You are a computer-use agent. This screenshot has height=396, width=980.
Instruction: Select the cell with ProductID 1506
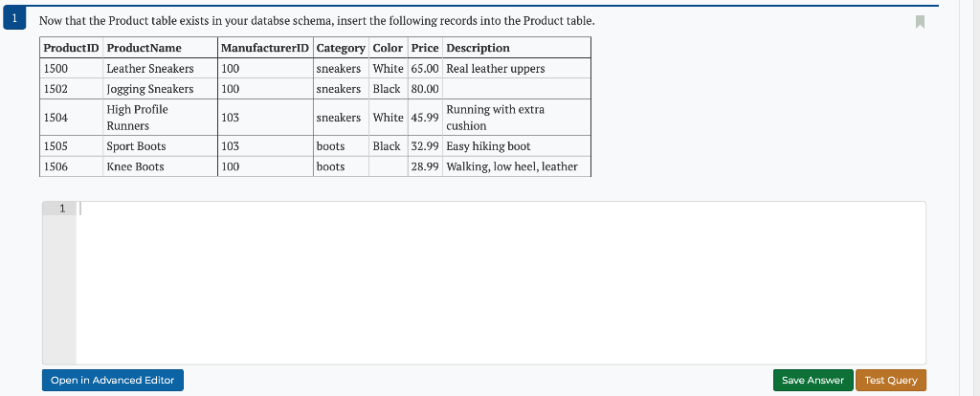point(71,166)
